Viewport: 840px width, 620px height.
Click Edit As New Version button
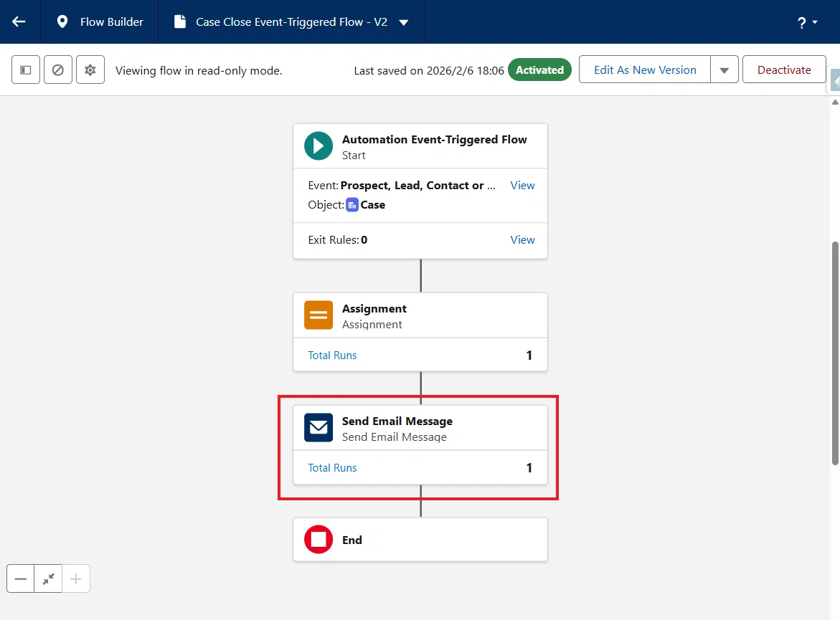(x=645, y=70)
